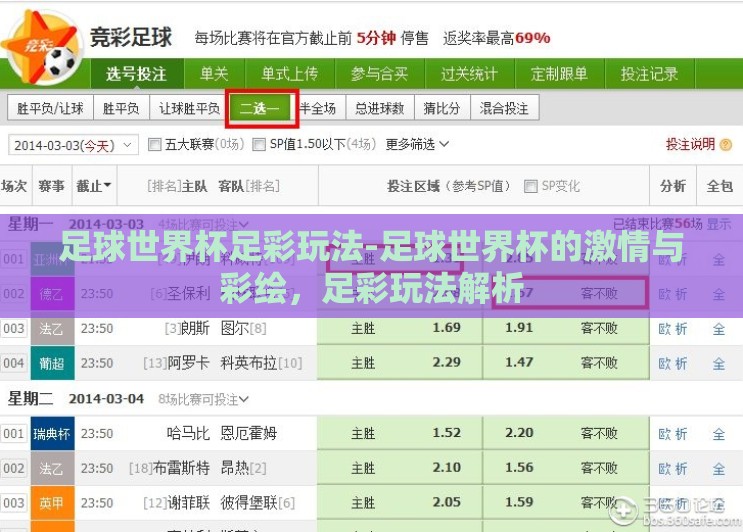Click 全 for the 阿罗卡 row
Viewport: 743px width, 532px height.
pyautogui.click(x=719, y=363)
